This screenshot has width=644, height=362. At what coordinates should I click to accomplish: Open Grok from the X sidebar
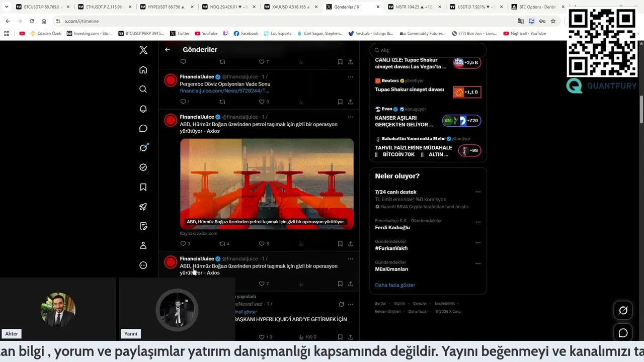(143, 148)
